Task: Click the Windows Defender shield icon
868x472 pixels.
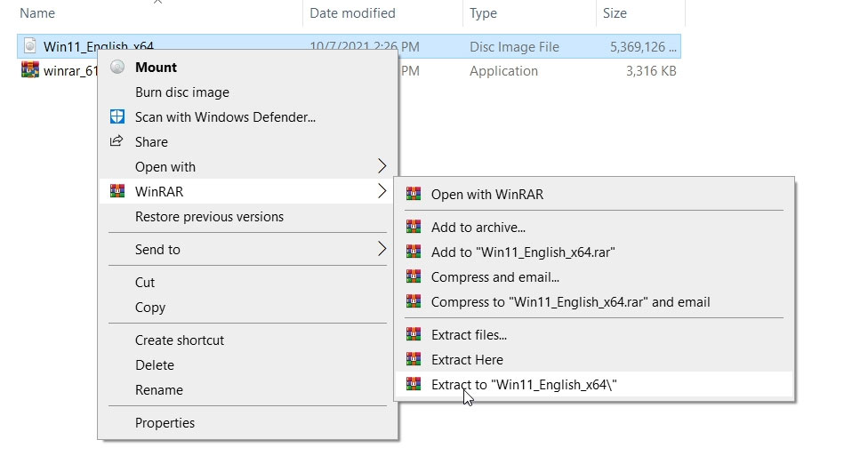Action: pyautogui.click(x=117, y=117)
